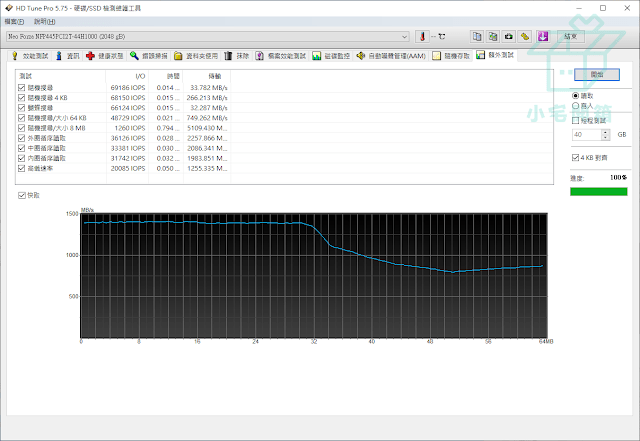Open the 檔案(F) menu

pos(14,22)
